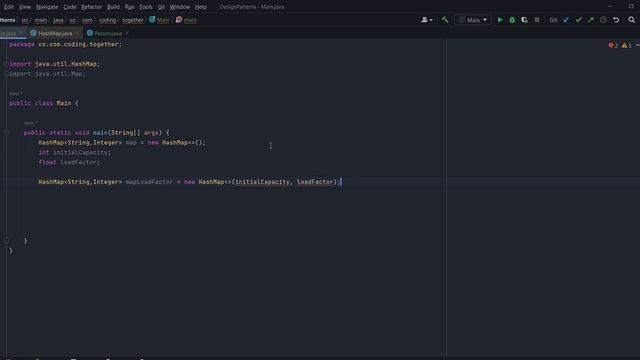Open the Code With Me user icon
640x360 pixels.
click(427, 20)
